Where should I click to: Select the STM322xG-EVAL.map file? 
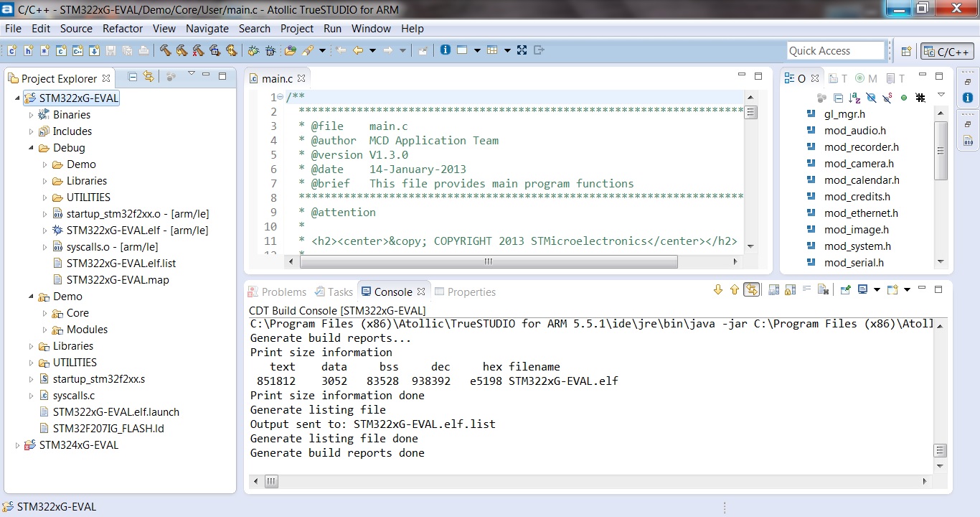coord(118,280)
